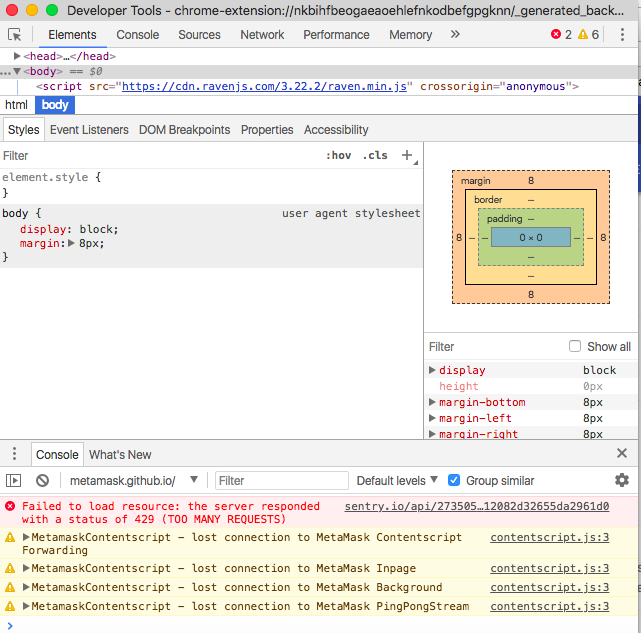
Task: Click warning icon on MetaMask Background row
Action: click(10, 587)
